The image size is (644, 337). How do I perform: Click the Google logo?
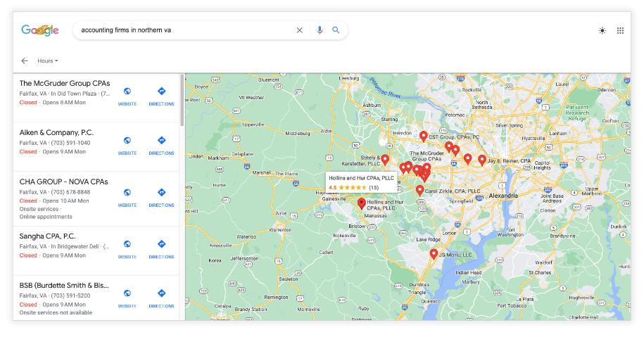tap(40, 30)
